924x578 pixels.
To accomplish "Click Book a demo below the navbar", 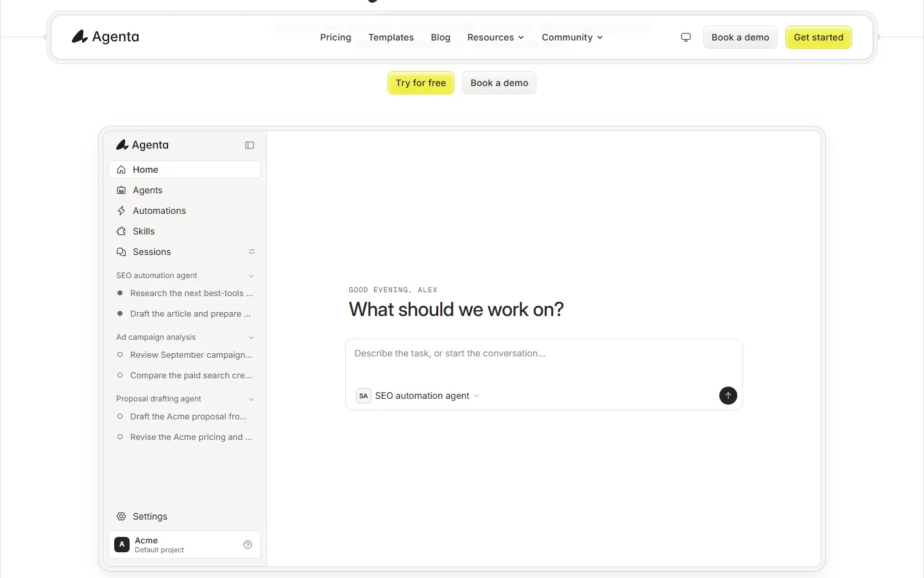I will click(x=499, y=83).
